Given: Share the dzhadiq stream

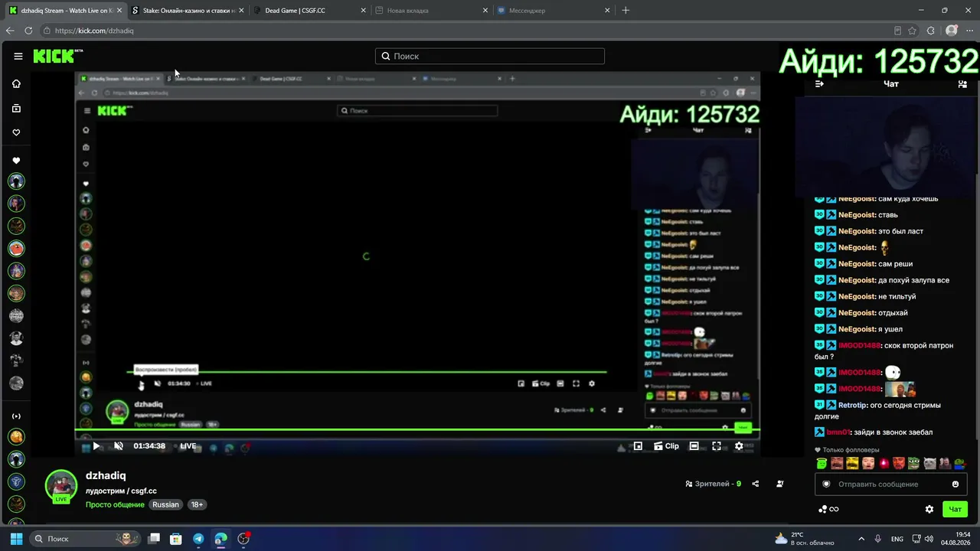Looking at the screenshot, I should (756, 484).
